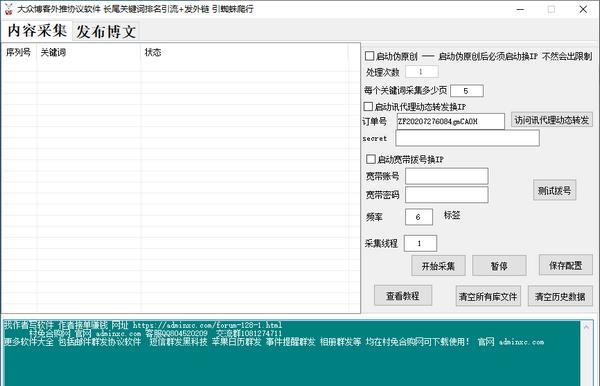
Task: Click the 序列号 column header
Action: click(19, 52)
